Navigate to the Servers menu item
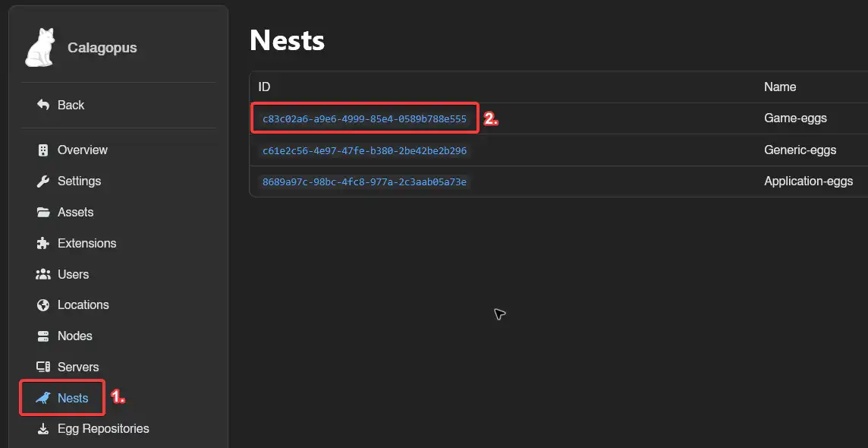 78,368
